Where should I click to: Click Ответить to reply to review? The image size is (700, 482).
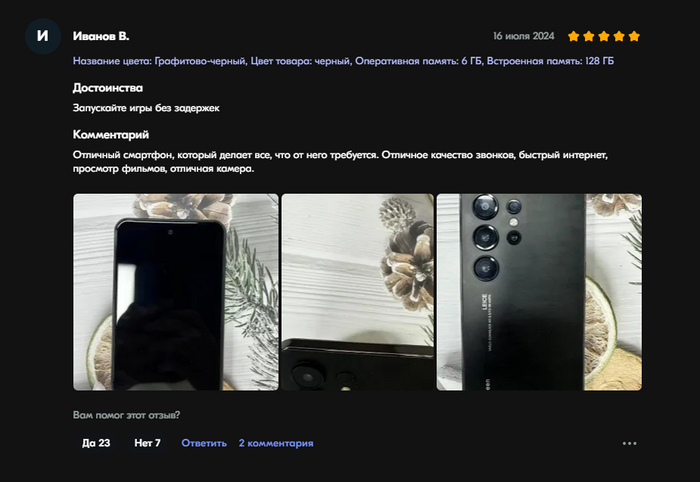(x=204, y=443)
